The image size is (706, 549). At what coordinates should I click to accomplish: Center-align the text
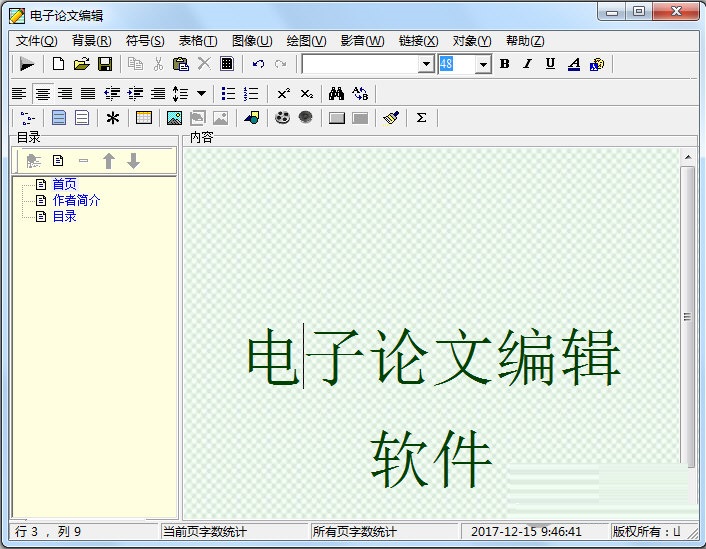(43, 94)
